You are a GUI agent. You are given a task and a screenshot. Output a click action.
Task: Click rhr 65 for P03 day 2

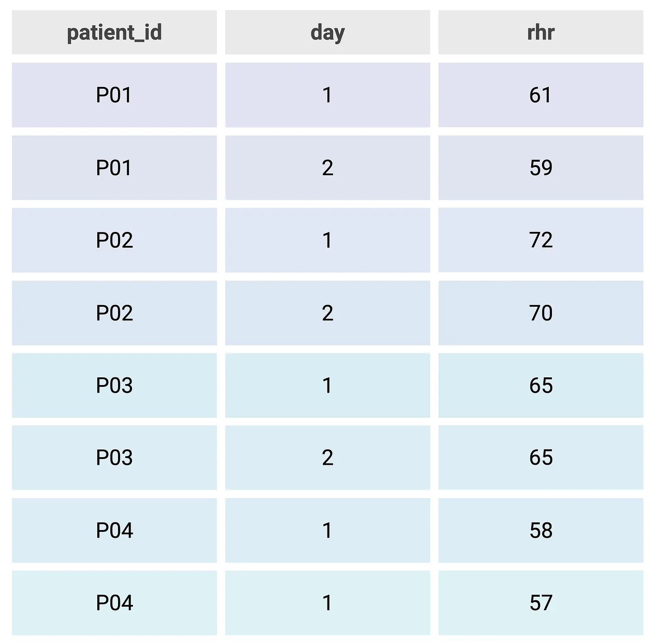(541, 458)
